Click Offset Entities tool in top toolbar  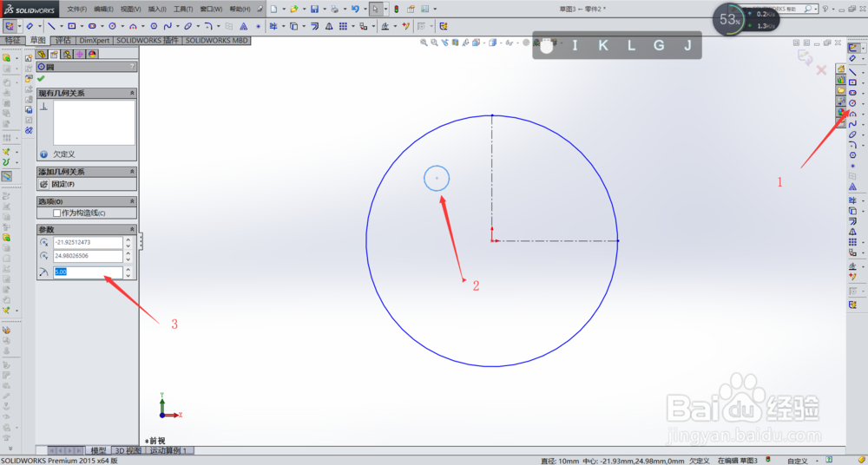click(314, 26)
